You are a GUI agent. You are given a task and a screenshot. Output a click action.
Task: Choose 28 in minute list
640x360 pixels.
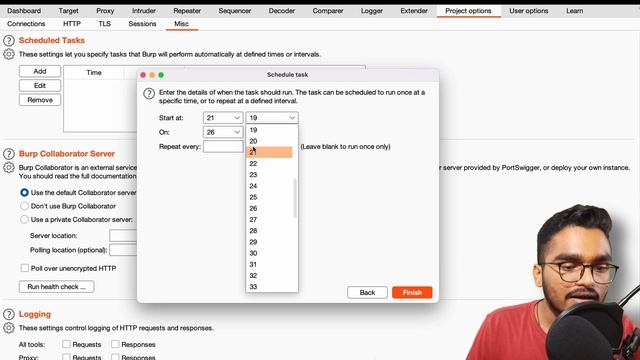(x=269, y=231)
